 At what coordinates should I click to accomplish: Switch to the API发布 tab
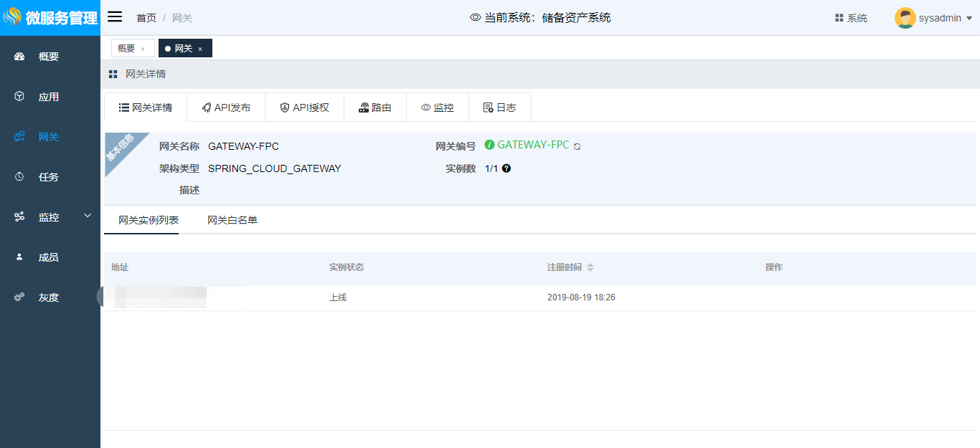tap(226, 108)
